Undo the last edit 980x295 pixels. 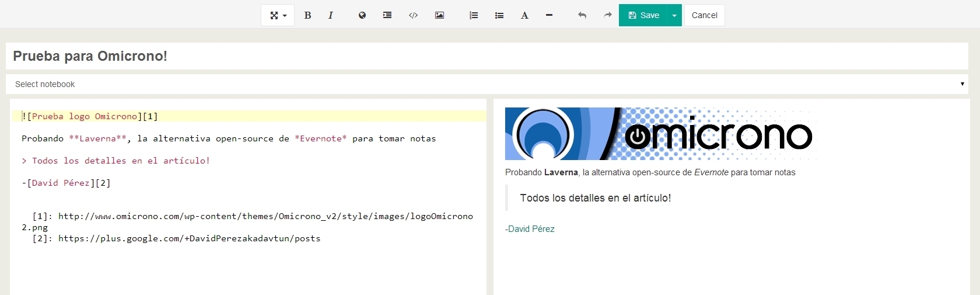(x=582, y=15)
